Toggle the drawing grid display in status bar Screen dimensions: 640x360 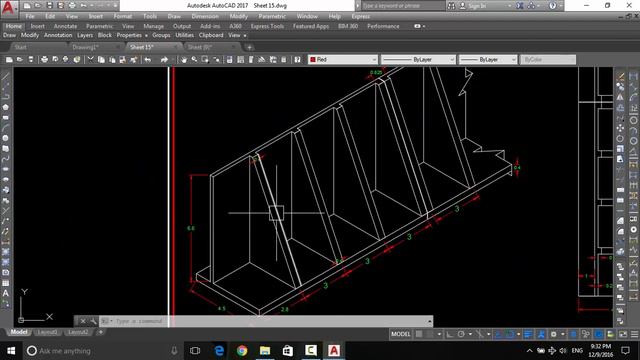(419, 334)
